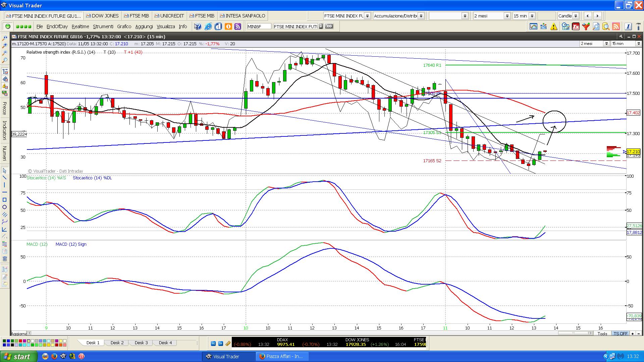Toggle the TS OFF button
Viewport: 644px width, 362px height.
(x=621, y=334)
